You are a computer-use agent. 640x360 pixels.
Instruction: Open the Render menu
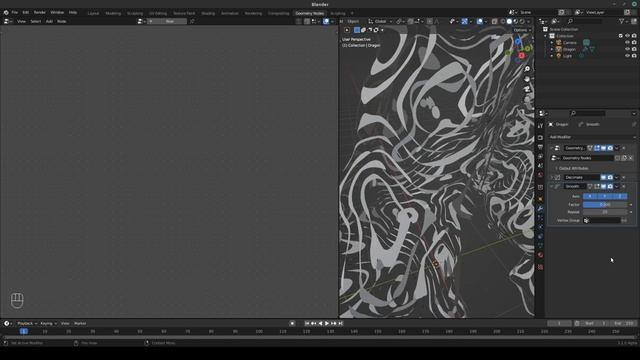40,13
